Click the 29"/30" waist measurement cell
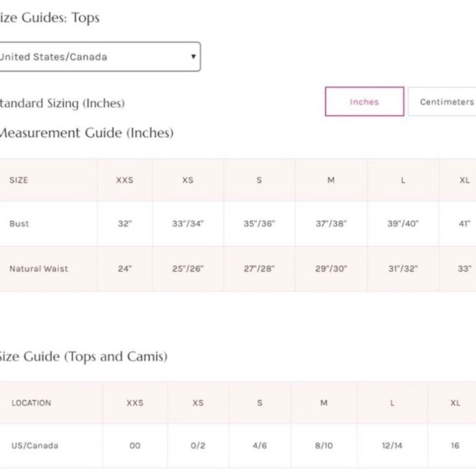The image size is (476, 476). pos(331,268)
